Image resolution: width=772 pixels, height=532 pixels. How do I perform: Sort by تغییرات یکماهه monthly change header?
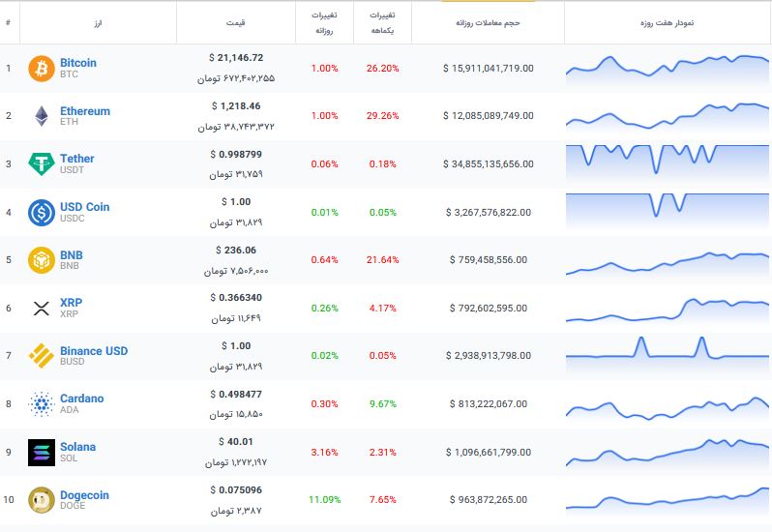pyautogui.click(x=382, y=22)
